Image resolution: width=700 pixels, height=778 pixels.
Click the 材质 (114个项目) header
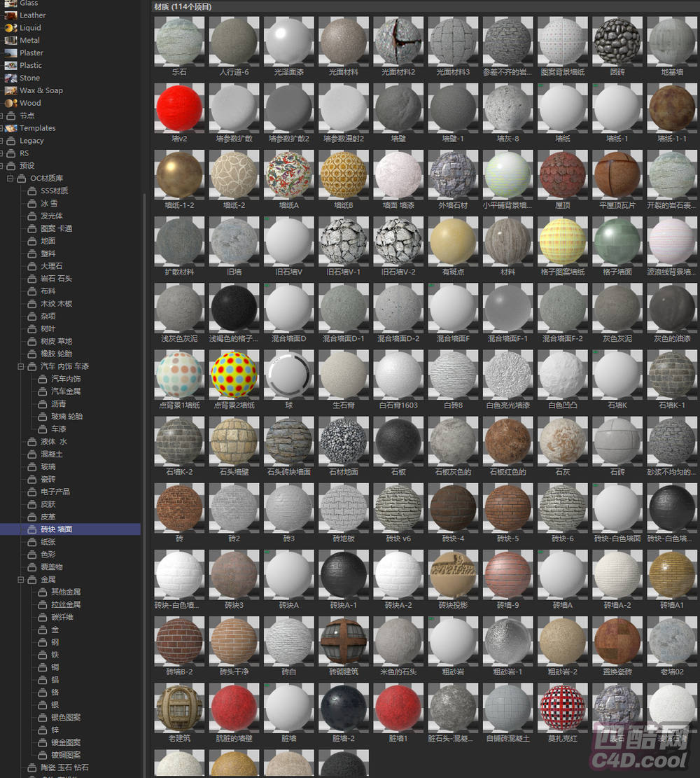click(183, 7)
